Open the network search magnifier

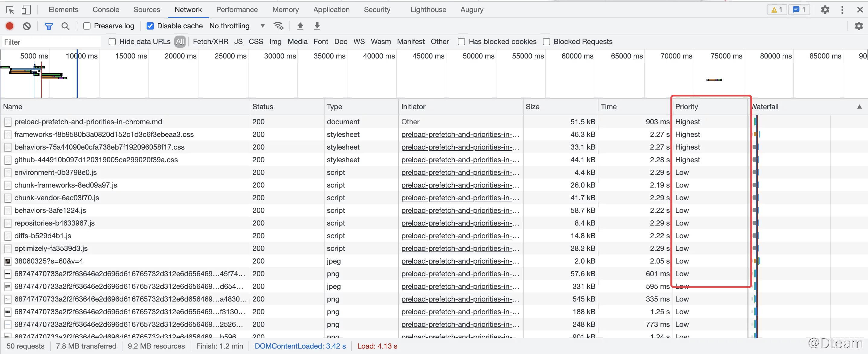[x=65, y=26]
